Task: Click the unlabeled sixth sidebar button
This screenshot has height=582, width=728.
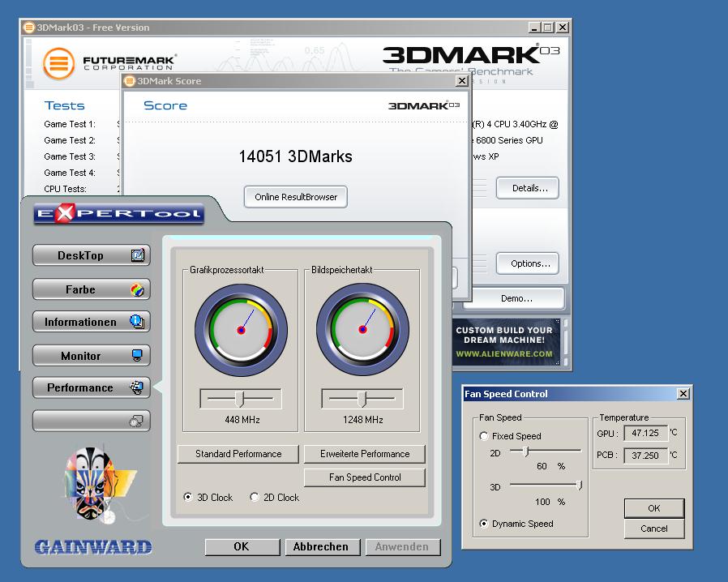Action: click(x=92, y=421)
